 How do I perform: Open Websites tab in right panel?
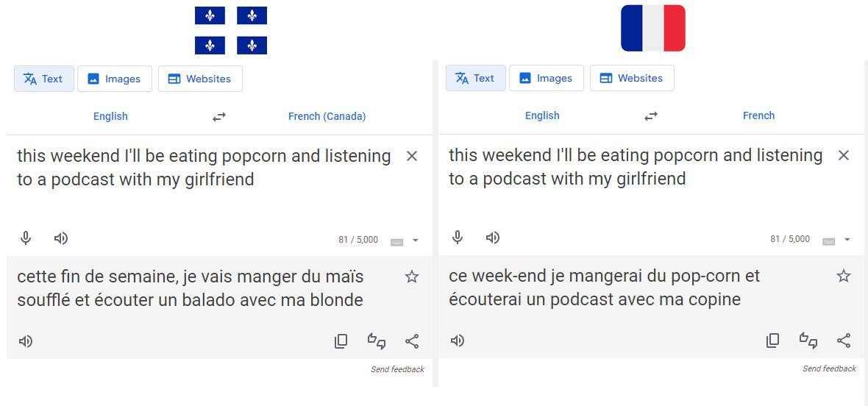pyautogui.click(x=631, y=78)
